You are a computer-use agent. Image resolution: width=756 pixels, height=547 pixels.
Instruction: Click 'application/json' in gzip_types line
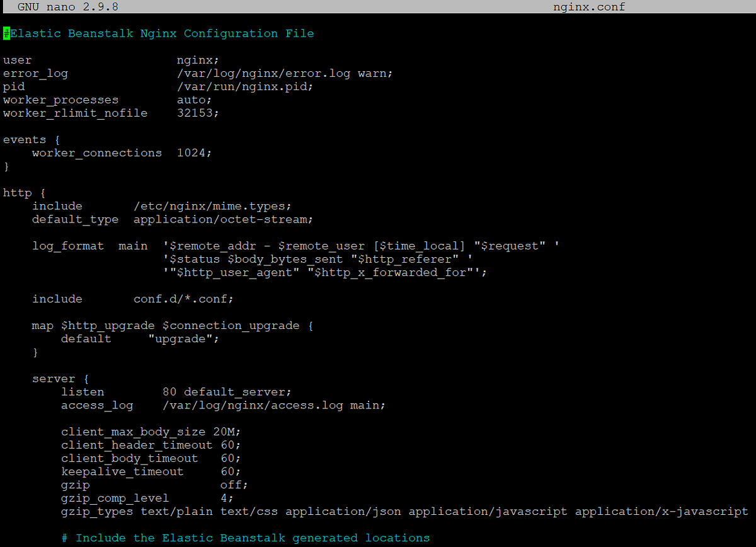coord(343,511)
